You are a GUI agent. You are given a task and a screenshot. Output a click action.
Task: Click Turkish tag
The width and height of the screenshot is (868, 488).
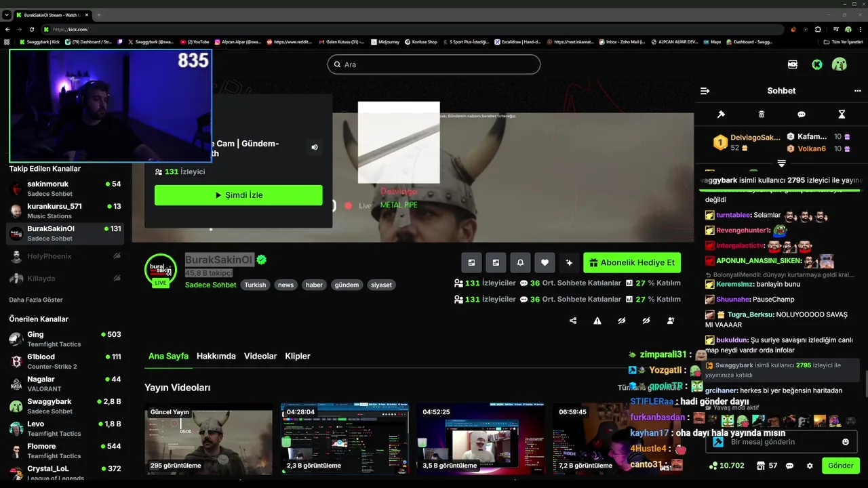point(255,285)
